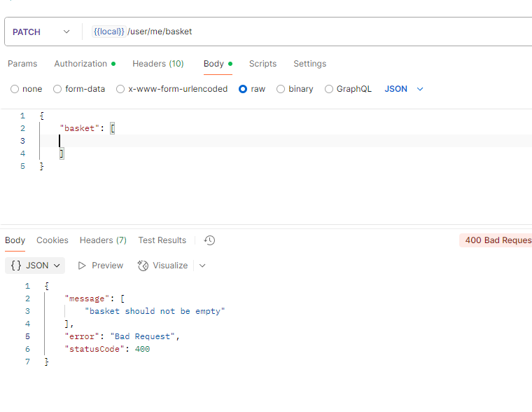Click the "error" key in response

tap(82, 336)
